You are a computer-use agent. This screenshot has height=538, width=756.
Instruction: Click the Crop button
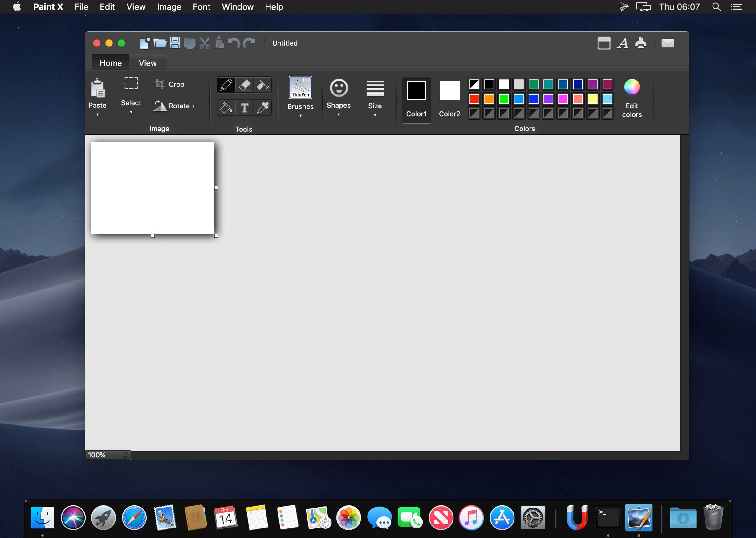tap(170, 84)
